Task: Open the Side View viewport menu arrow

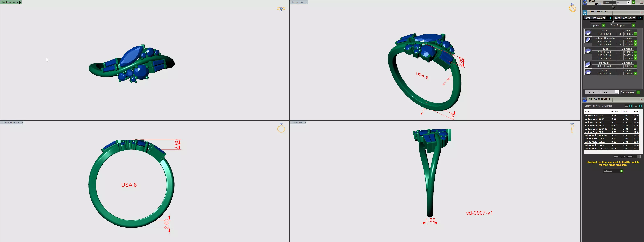Action: (305, 123)
